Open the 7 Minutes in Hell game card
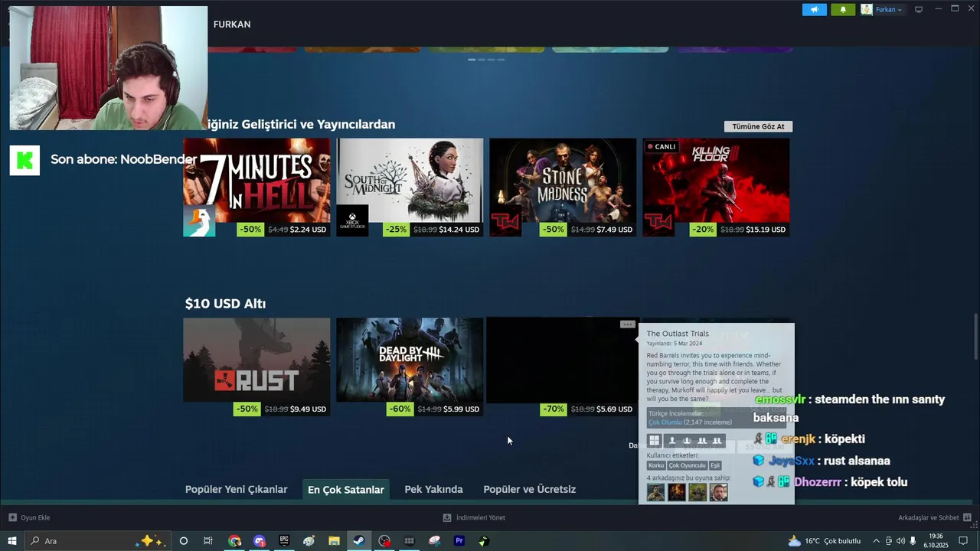 (256, 187)
